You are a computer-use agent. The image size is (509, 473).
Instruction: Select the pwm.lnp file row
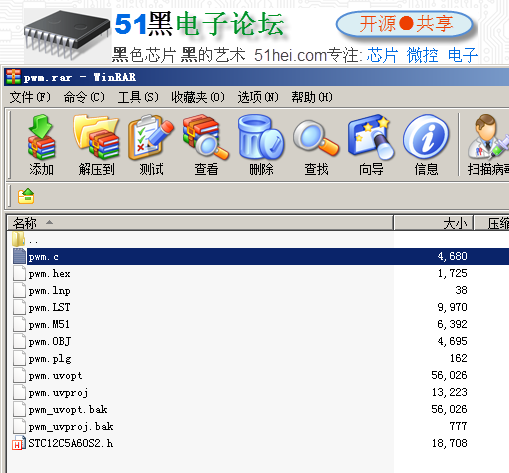click(x=258, y=291)
